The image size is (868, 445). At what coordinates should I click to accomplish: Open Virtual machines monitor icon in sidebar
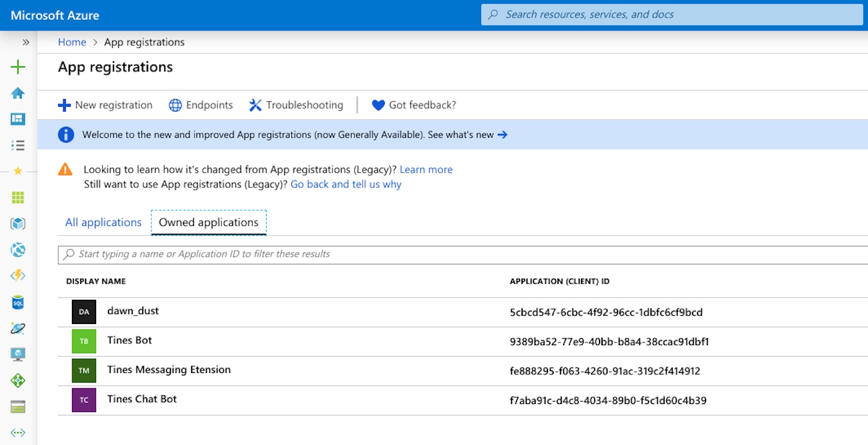(18, 354)
